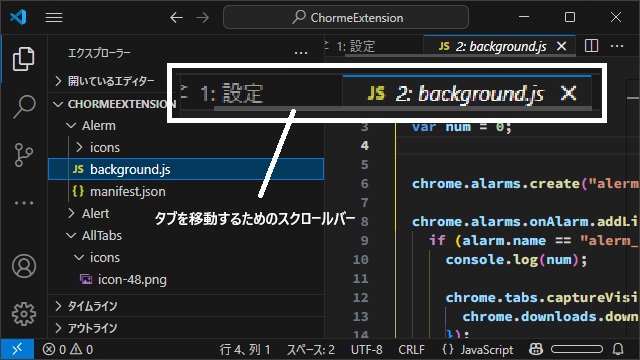The image size is (640, 360).
Task: Click the ChormeExtension command center search box
Action: click(346, 18)
